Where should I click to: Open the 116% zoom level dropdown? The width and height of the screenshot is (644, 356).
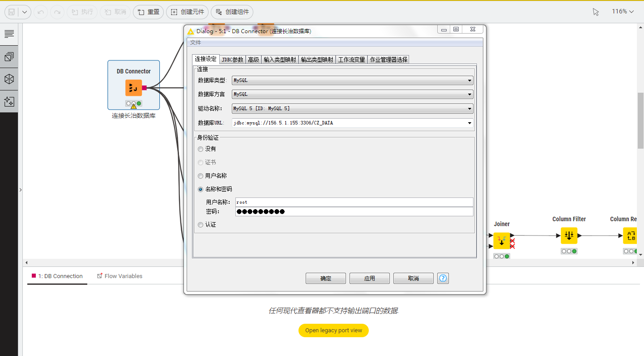tap(623, 12)
